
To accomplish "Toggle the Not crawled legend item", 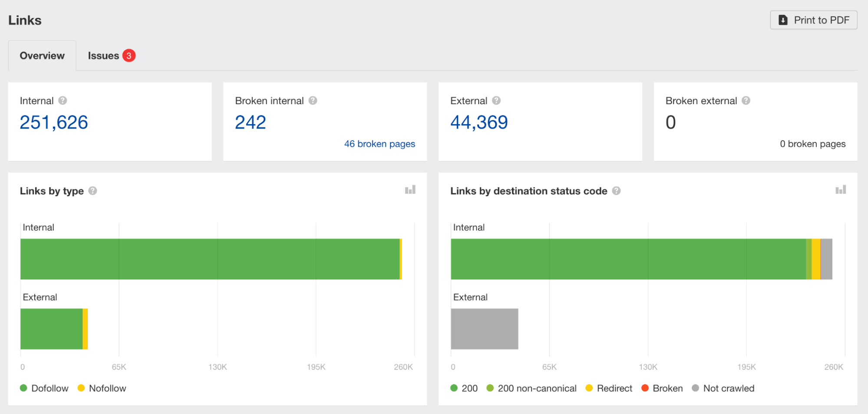I will 723,388.
